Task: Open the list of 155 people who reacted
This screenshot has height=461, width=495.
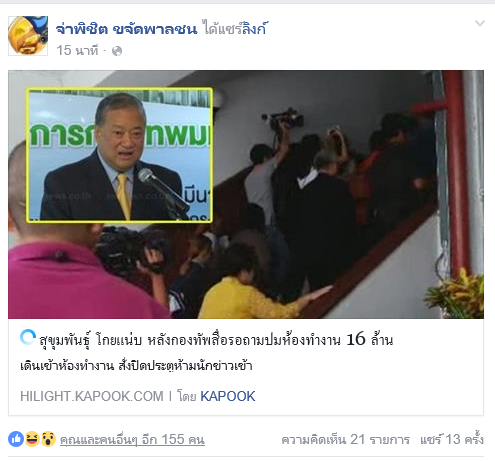Action: click(132, 440)
